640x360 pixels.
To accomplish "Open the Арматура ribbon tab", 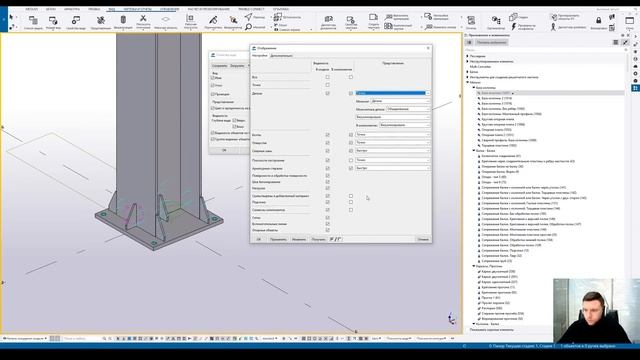I will (72, 9).
